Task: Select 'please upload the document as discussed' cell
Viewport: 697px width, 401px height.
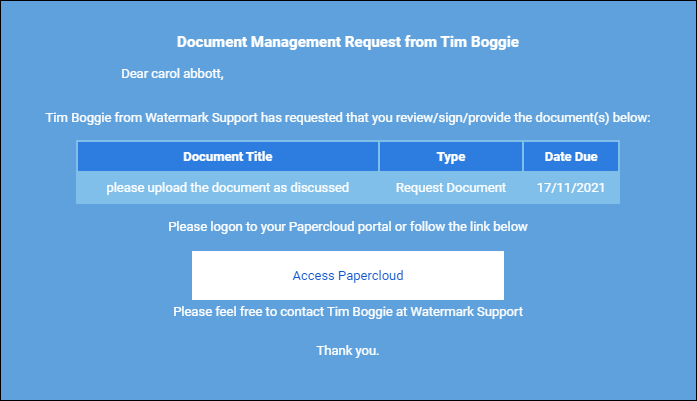Action: tap(228, 188)
